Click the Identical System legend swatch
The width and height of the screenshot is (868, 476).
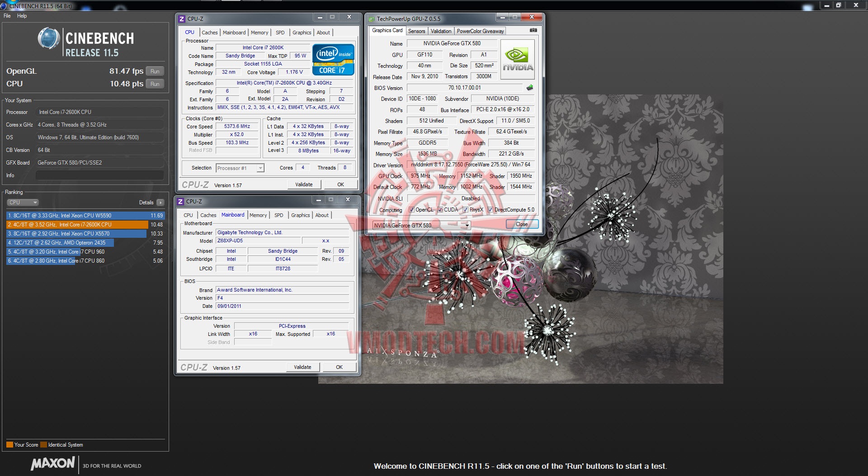point(43,445)
